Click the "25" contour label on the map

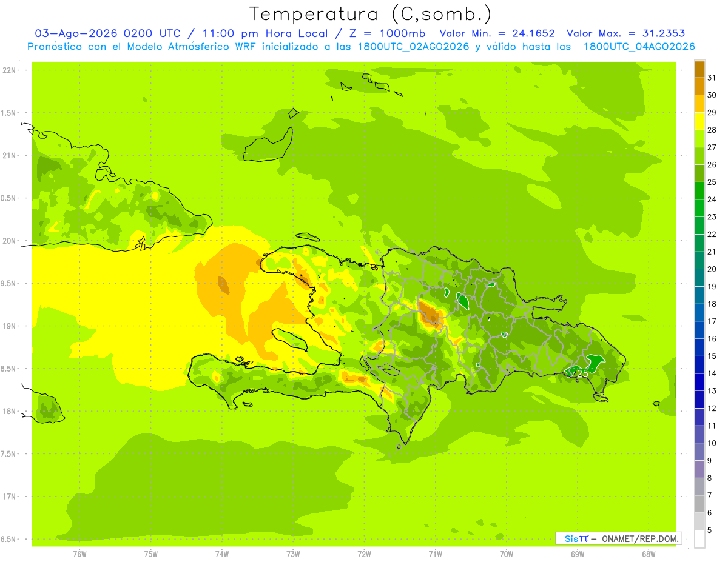pos(581,374)
